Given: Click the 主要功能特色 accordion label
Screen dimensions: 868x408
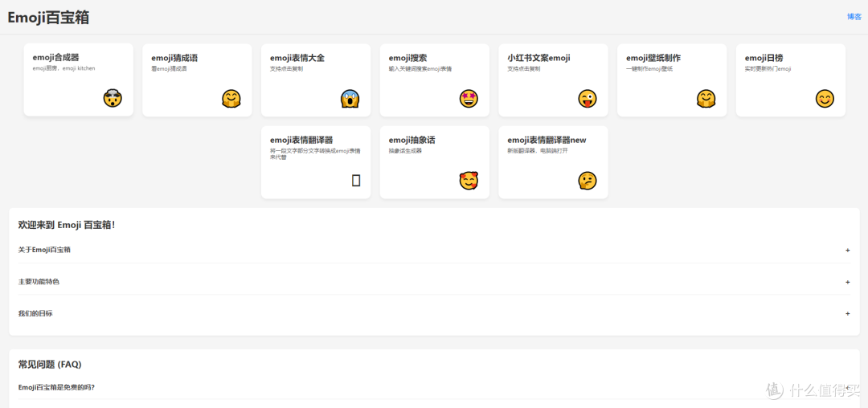Looking at the screenshot, I should click(x=39, y=282).
